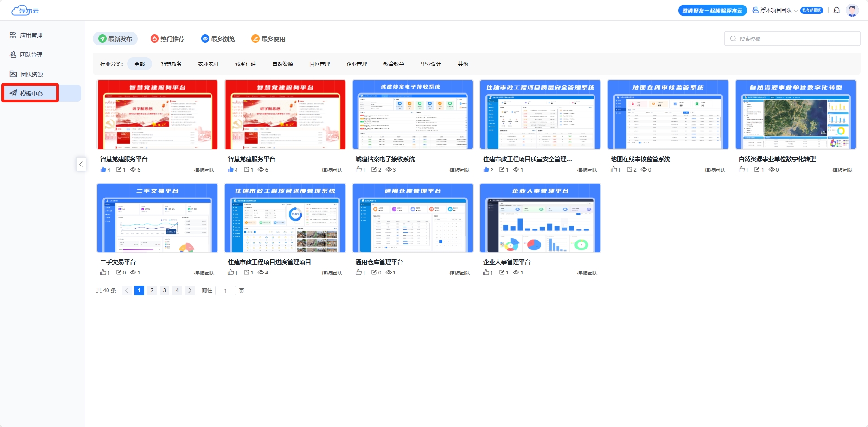Collapse the left sidebar panel

(81, 164)
